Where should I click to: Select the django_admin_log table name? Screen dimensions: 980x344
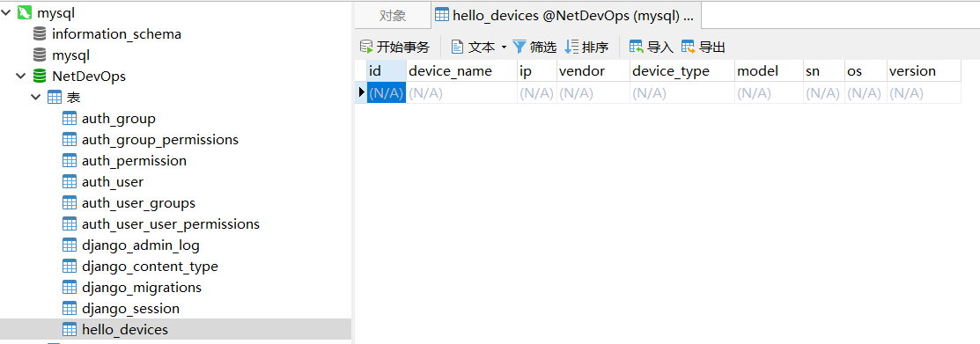point(141,245)
